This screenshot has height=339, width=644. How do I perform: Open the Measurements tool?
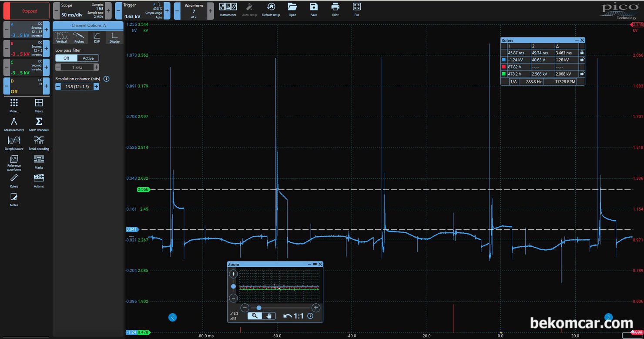click(14, 124)
